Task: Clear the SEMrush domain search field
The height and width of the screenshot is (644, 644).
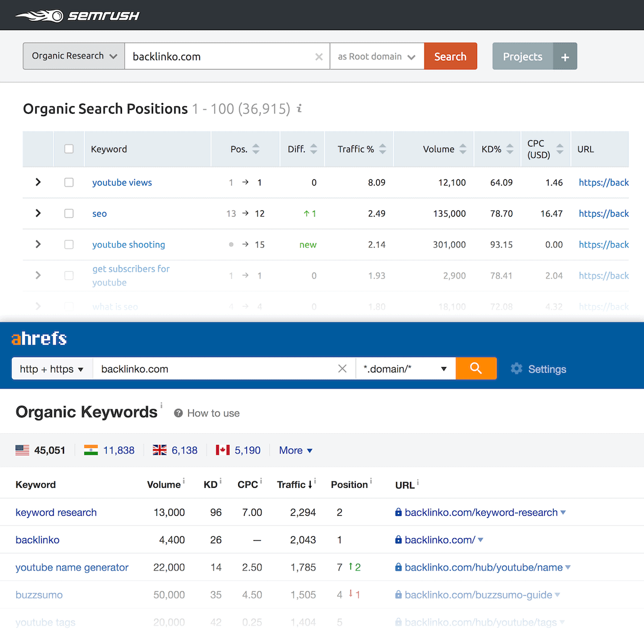Action: (x=319, y=56)
